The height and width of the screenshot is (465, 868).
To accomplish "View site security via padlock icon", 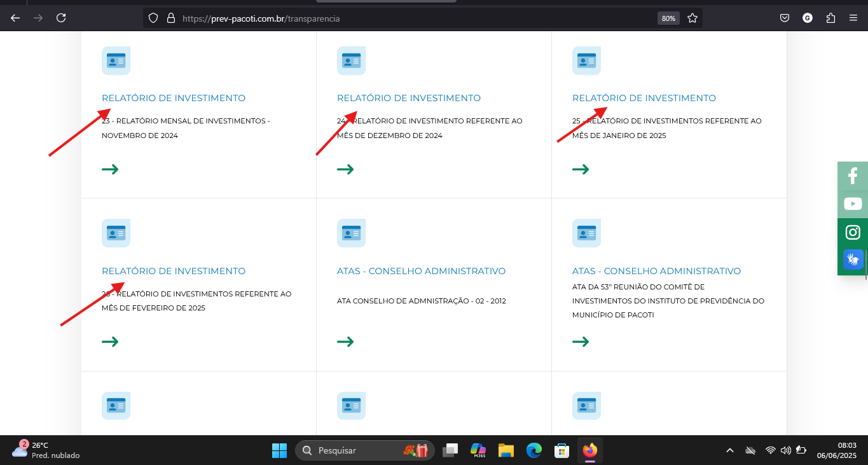I will point(170,18).
